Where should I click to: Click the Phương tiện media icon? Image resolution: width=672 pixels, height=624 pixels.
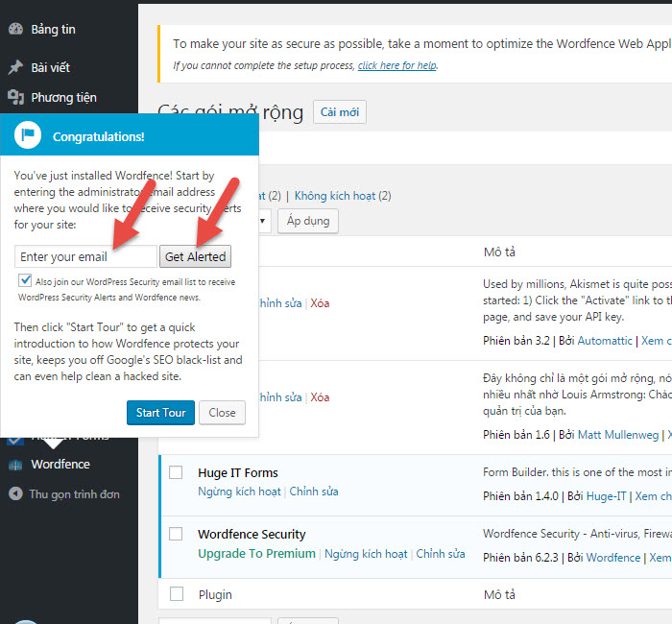coord(15,97)
